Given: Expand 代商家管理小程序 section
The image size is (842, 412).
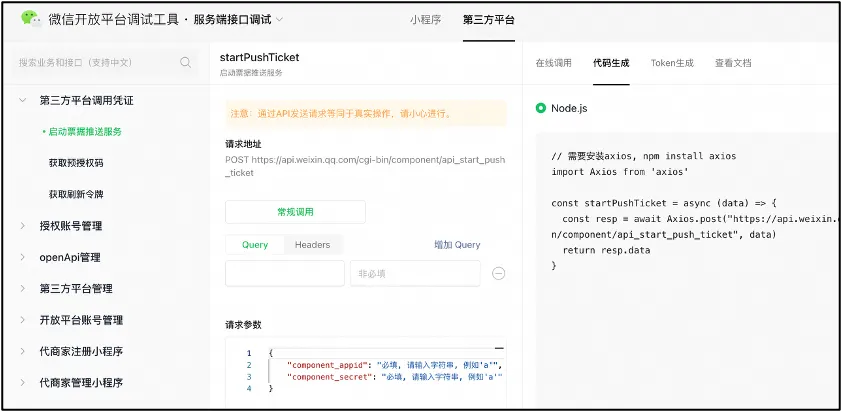Looking at the screenshot, I should pos(23,382).
